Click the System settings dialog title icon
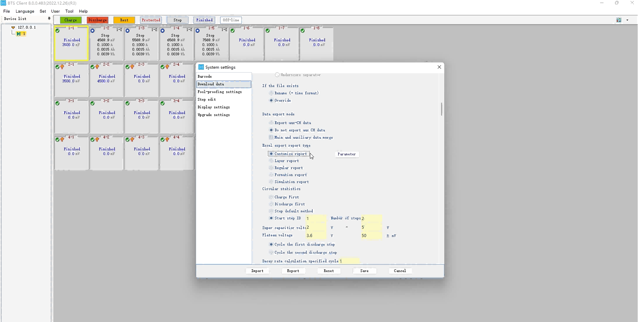Viewport: 644px width, 322px height. 201,67
